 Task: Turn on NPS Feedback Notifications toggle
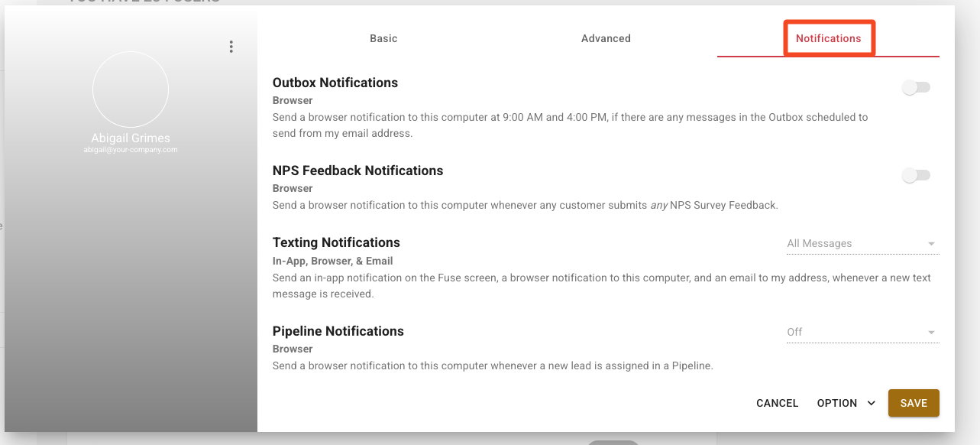point(916,175)
